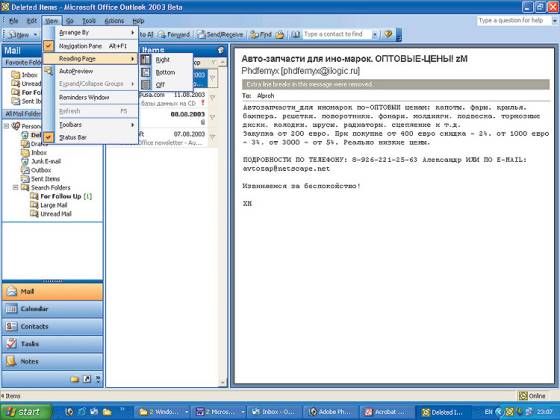Click the EN language indicator in tray

click(489, 412)
